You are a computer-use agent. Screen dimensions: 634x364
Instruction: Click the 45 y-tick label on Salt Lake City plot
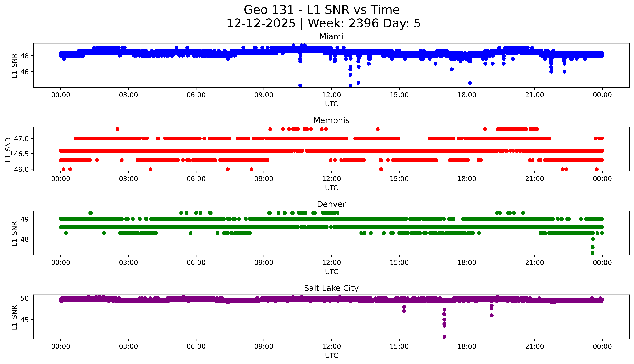click(25, 320)
